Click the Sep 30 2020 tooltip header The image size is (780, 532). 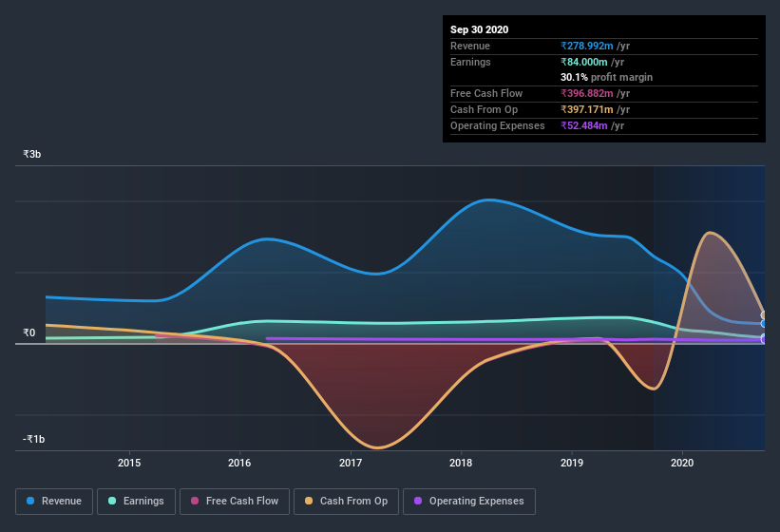[x=480, y=29]
